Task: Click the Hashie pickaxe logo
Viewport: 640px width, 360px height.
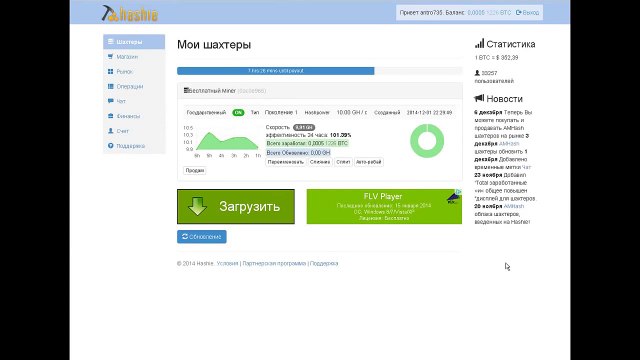Action: pos(129,13)
